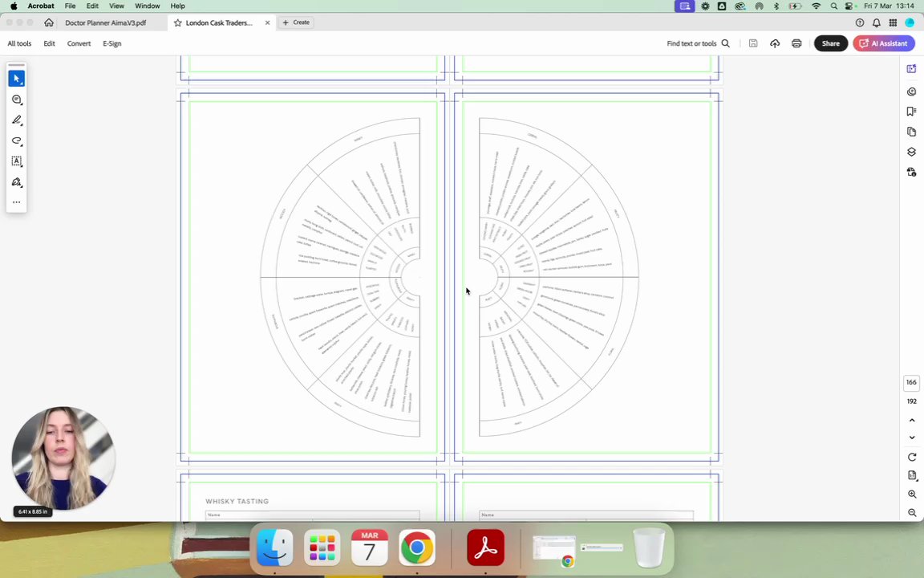Open Adobe Acrobat from the Dock
924x578 pixels.
click(x=485, y=548)
